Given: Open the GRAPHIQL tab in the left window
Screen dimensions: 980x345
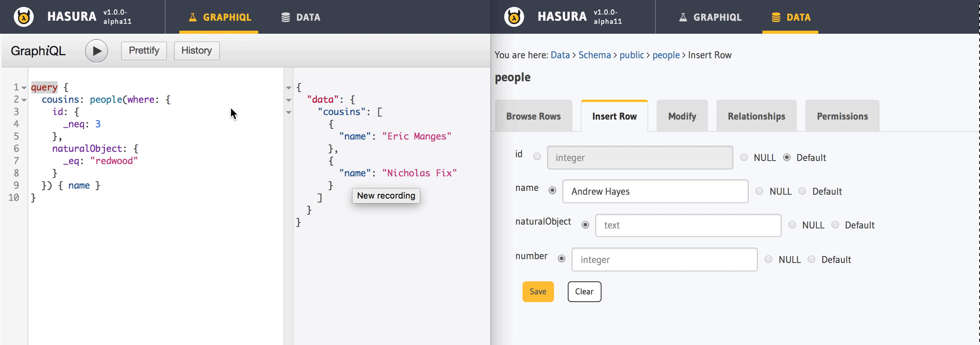Looking at the screenshot, I should (219, 17).
